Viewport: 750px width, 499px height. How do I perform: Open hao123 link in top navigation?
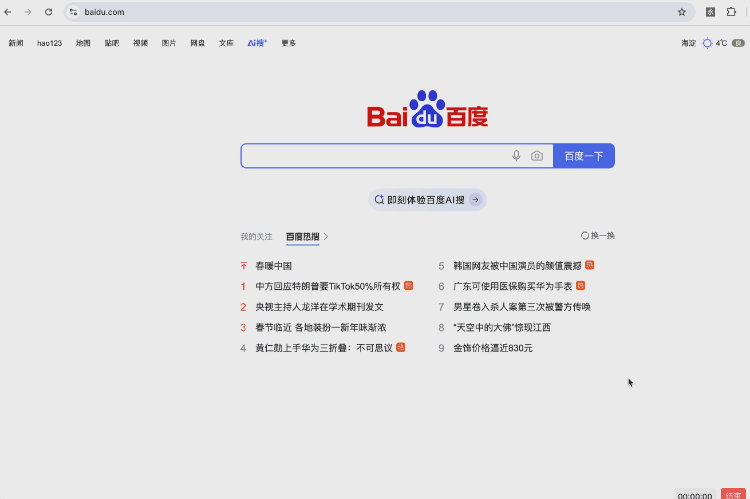coord(49,43)
